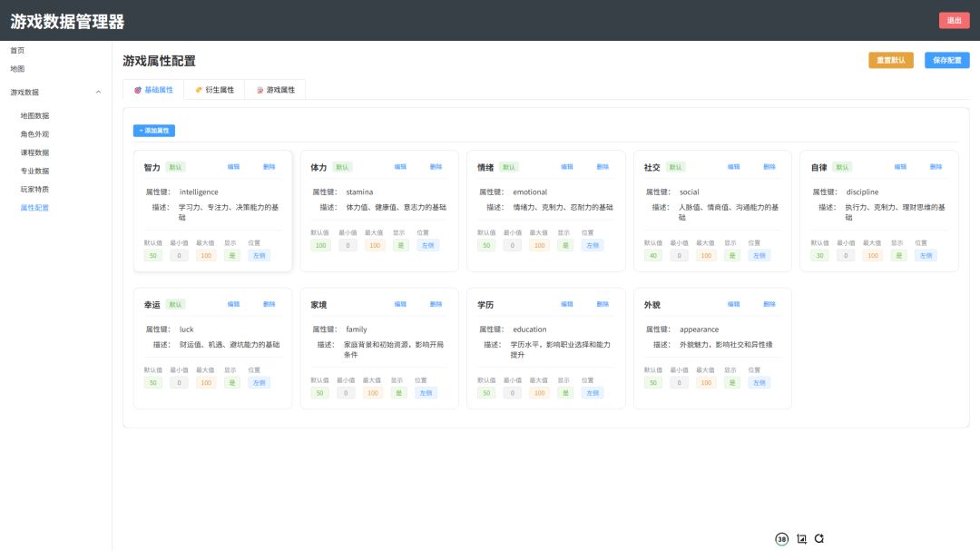
Task: Delete the 幸运 attribute card
Action: tap(269, 304)
